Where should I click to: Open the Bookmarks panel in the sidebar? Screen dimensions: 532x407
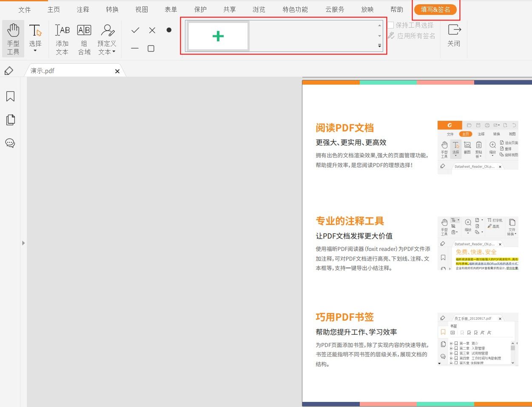click(10, 97)
